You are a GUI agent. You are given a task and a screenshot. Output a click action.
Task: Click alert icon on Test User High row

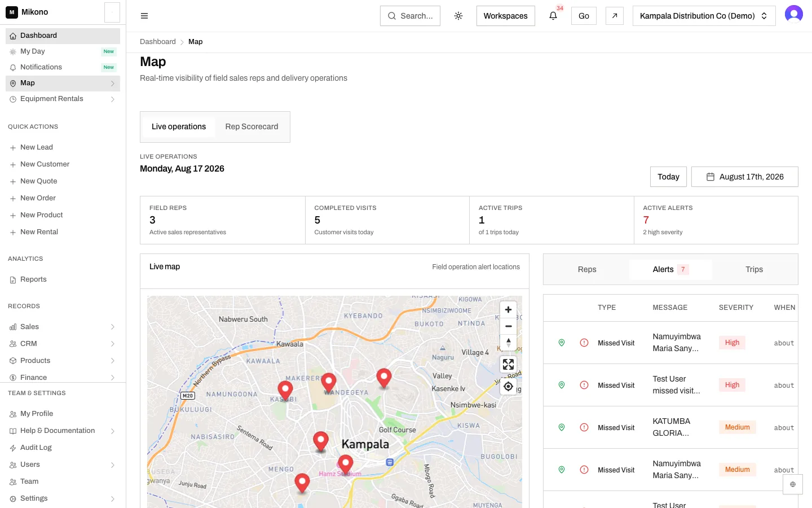(584, 385)
